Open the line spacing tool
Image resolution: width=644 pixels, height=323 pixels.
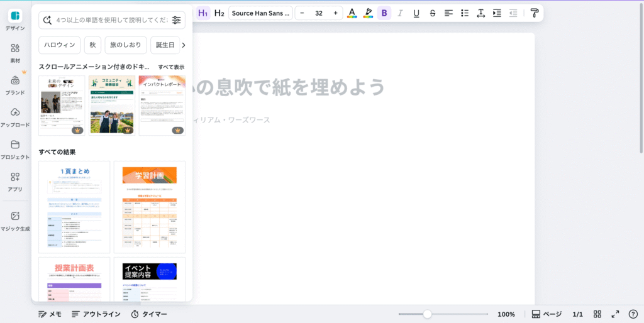point(481,13)
